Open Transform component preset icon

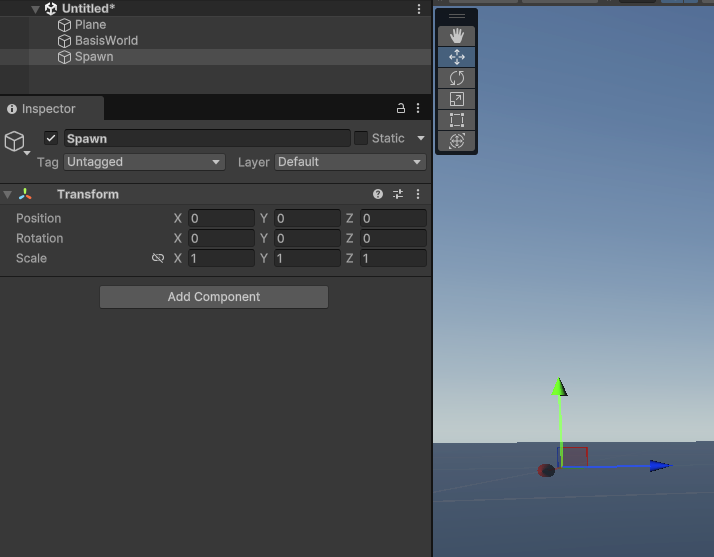[398, 194]
